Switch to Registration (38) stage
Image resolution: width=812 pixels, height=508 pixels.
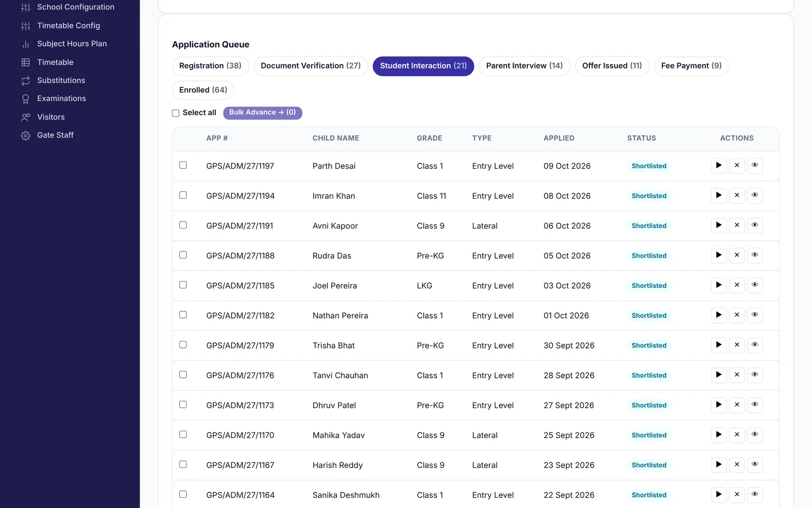210,66
